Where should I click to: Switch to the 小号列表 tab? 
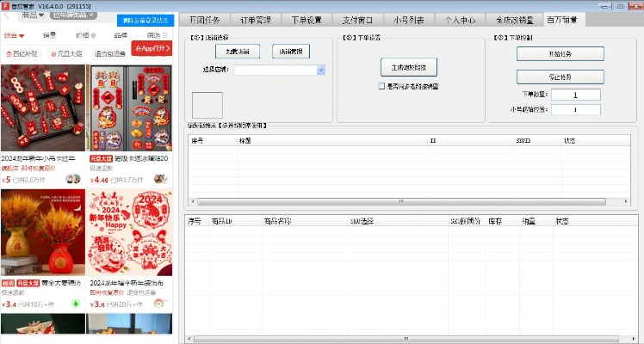408,20
